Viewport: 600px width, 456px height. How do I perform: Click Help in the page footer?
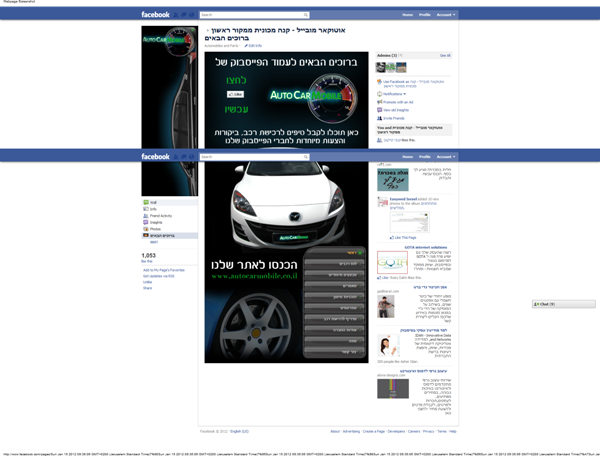pyautogui.click(x=453, y=432)
